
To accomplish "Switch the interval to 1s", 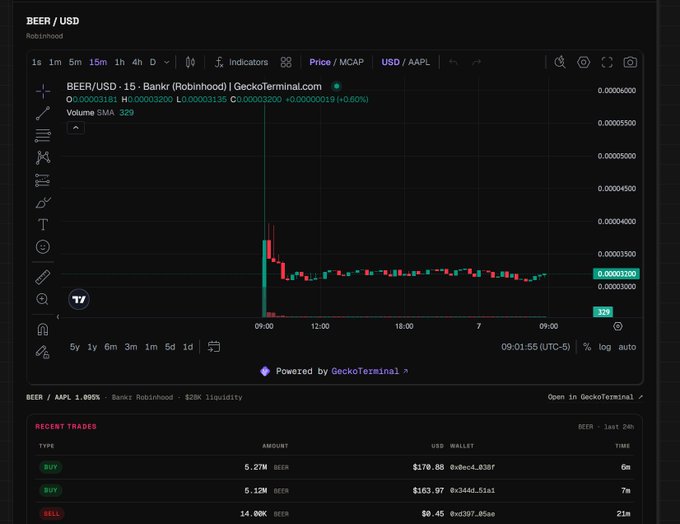I will coord(37,62).
